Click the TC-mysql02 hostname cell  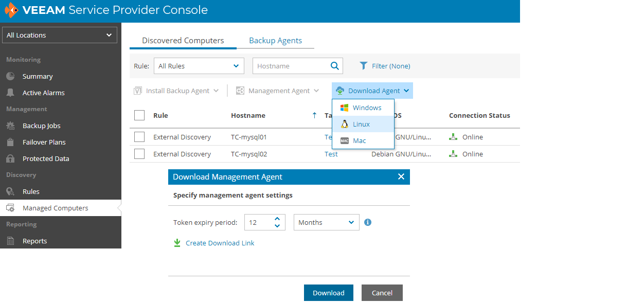[249, 154]
